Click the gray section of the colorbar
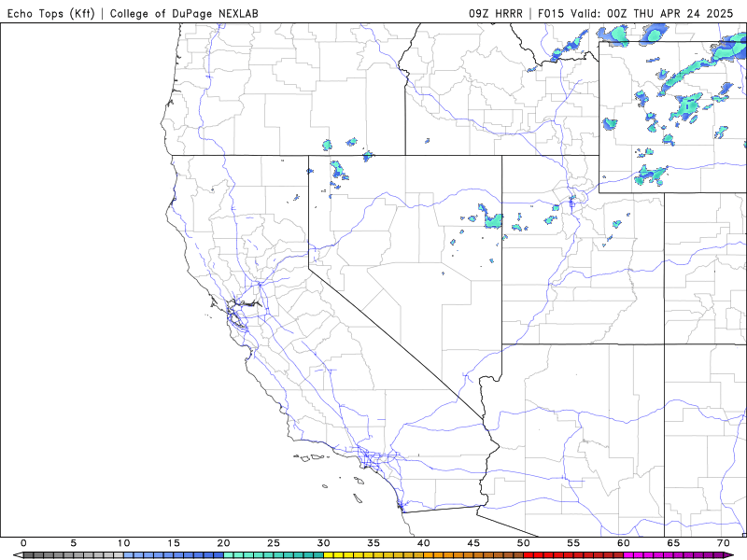Viewport: 747px width, 560px height. pyautogui.click(x=74, y=555)
